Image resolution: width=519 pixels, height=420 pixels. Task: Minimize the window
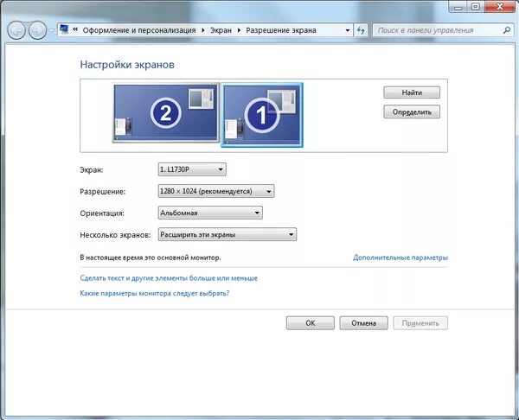(458, 7)
